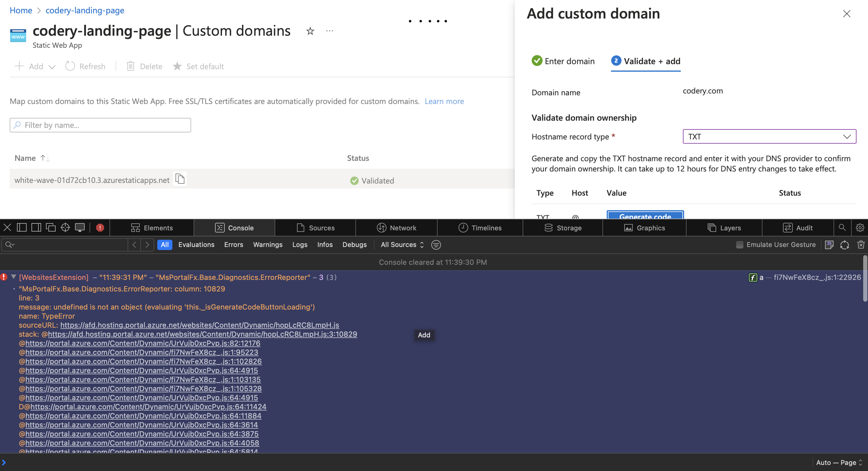
Task: Sort domains by Name column arrows
Action: (45, 158)
